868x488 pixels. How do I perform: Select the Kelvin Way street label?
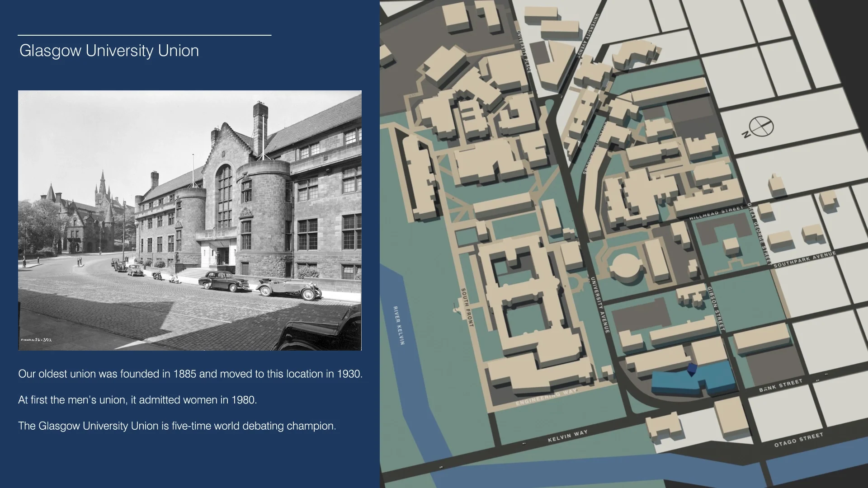(x=567, y=436)
